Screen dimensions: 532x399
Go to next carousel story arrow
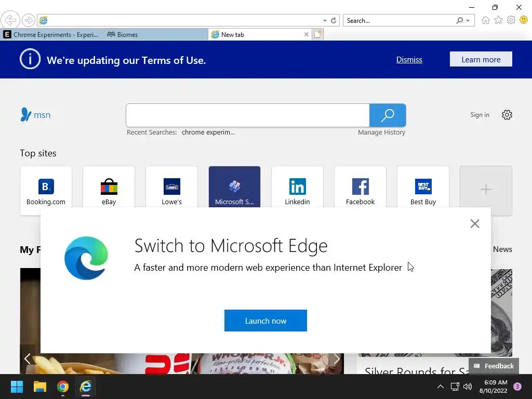pyautogui.click(x=336, y=358)
